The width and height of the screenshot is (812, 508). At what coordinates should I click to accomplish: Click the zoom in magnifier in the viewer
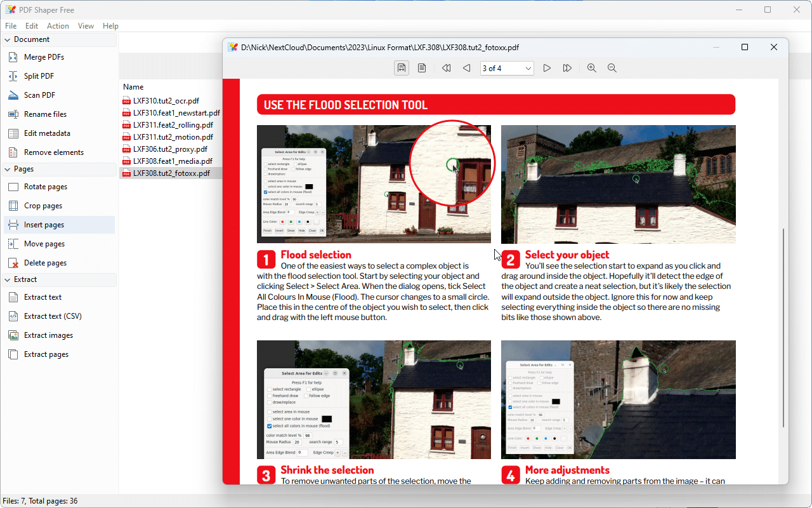pyautogui.click(x=591, y=68)
